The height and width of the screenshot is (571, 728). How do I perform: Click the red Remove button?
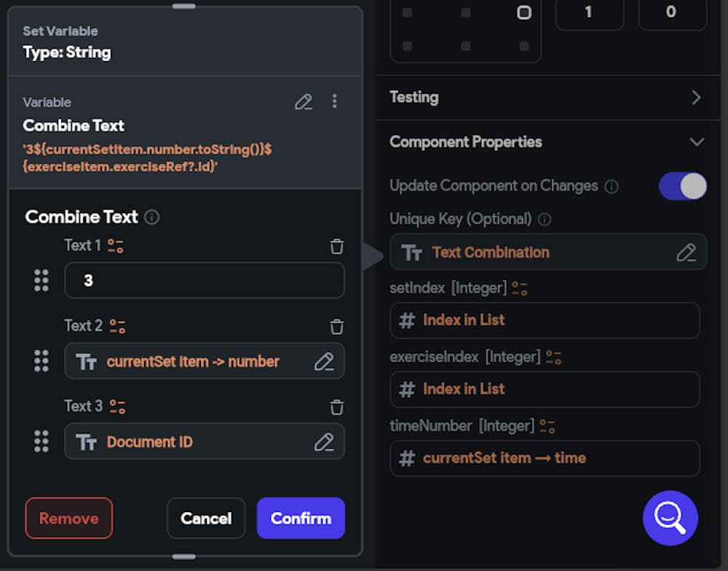point(69,518)
